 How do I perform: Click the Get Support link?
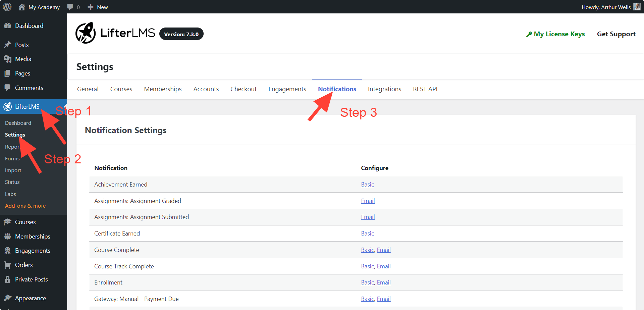(x=616, y=34)
